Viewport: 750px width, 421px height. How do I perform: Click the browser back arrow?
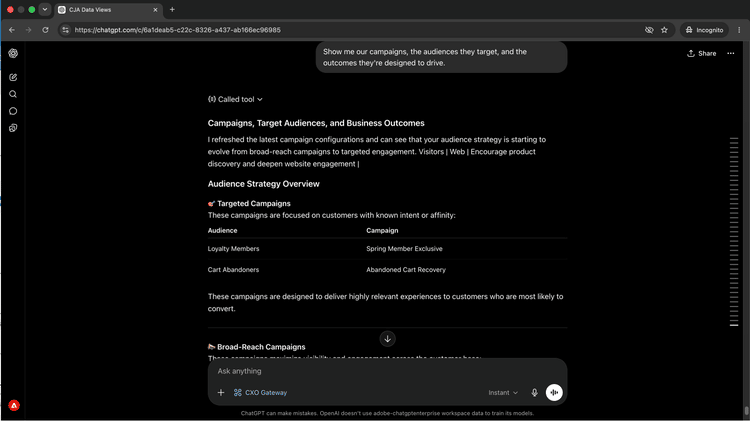[x=12, y=30]
